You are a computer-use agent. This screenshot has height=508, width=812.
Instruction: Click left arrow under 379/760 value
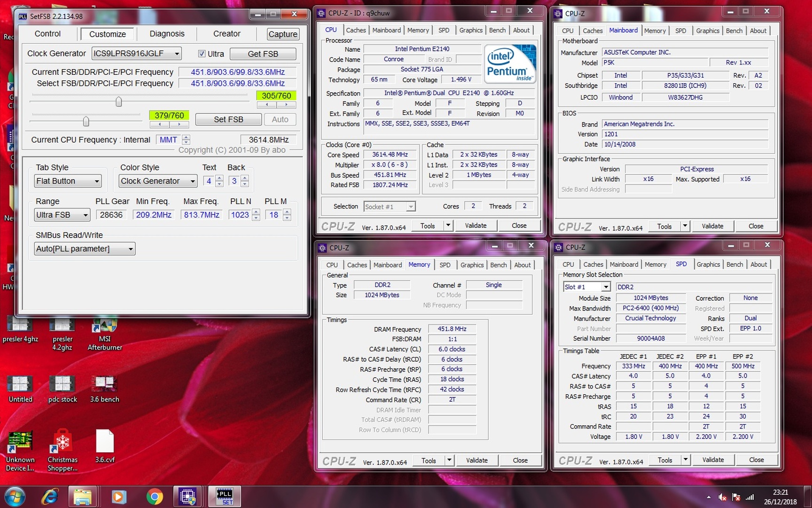click(160, 125)
